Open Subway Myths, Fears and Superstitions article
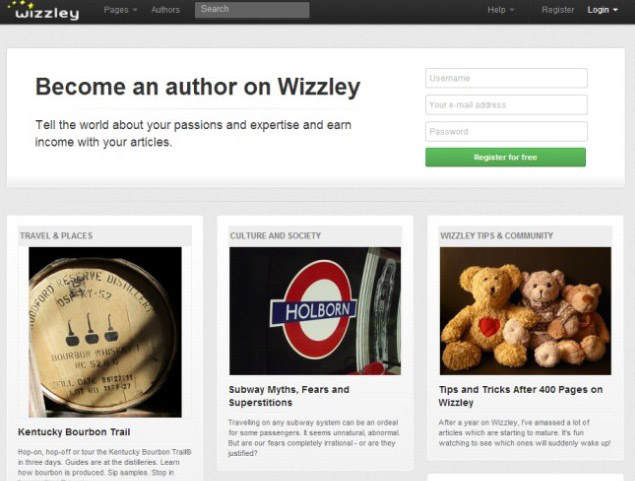 289,396
